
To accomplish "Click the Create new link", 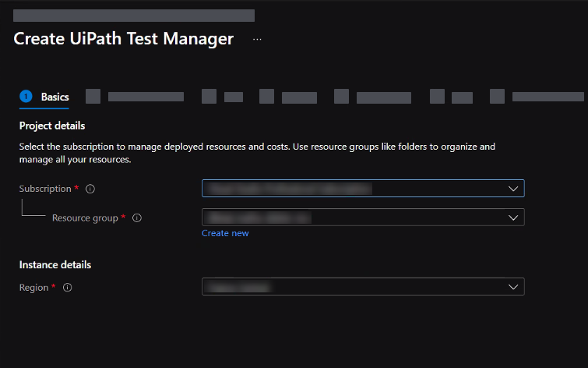I will coord(225,233).
